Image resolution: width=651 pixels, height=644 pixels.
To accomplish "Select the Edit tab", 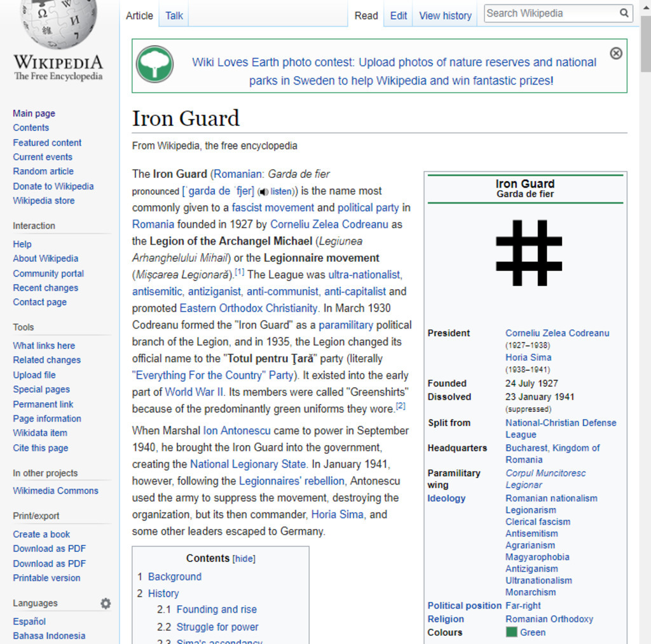I will pyautogui.click(x=398, y=16).
